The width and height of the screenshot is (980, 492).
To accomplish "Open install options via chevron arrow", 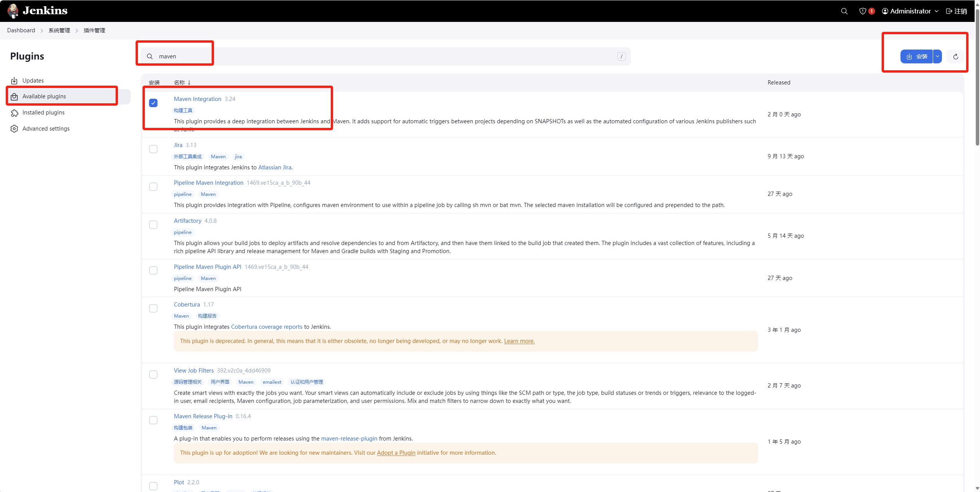I will coord(938,56).
